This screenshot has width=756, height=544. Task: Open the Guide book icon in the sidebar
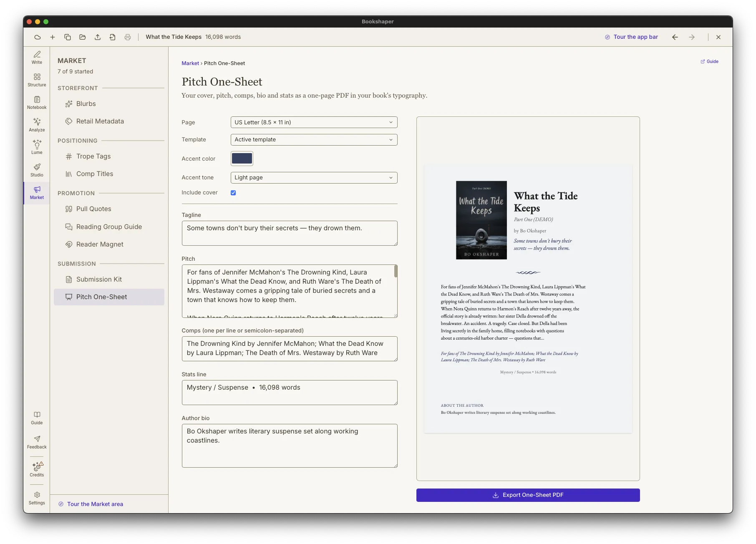tap(37, 418)
